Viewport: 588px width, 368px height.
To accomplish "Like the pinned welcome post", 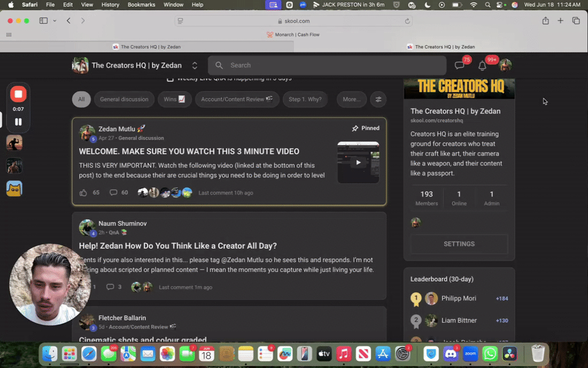I will tap(83, 193).
